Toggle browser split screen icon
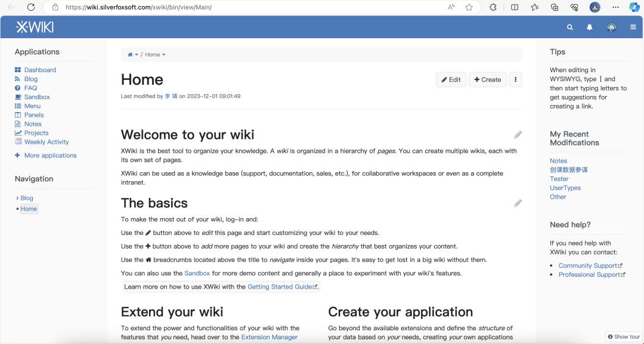644x344 pixels. tap(514, 7)
